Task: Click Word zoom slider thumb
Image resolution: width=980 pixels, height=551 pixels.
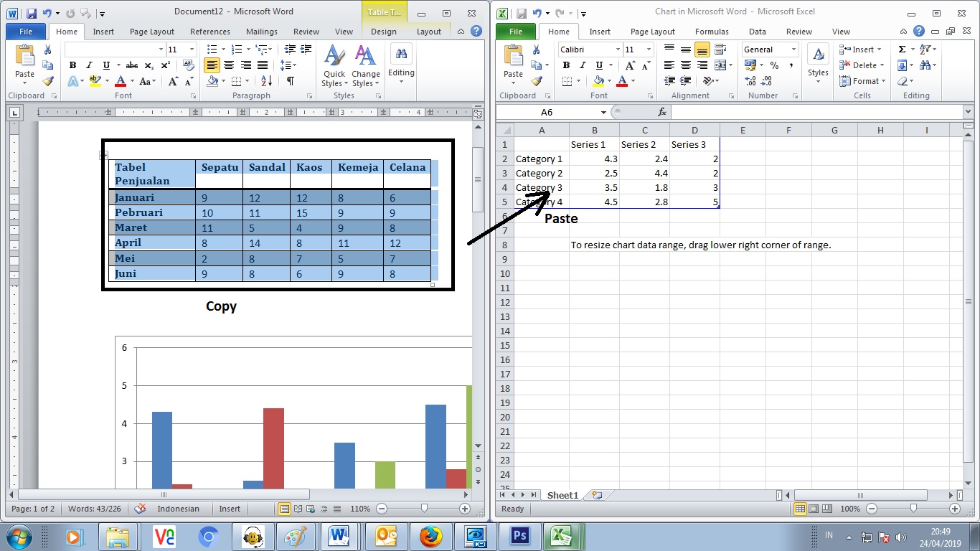Action: 425,509
